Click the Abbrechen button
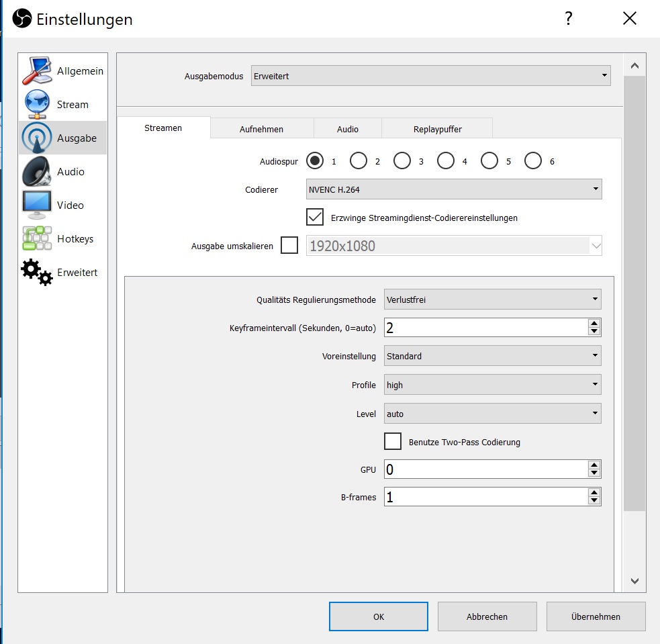 487,616
